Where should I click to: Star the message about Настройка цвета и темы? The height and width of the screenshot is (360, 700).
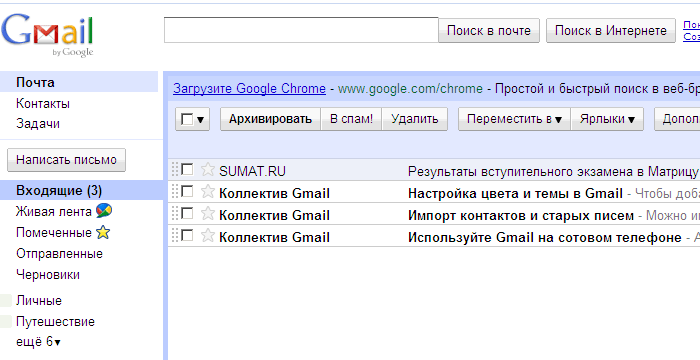point(208,192)
